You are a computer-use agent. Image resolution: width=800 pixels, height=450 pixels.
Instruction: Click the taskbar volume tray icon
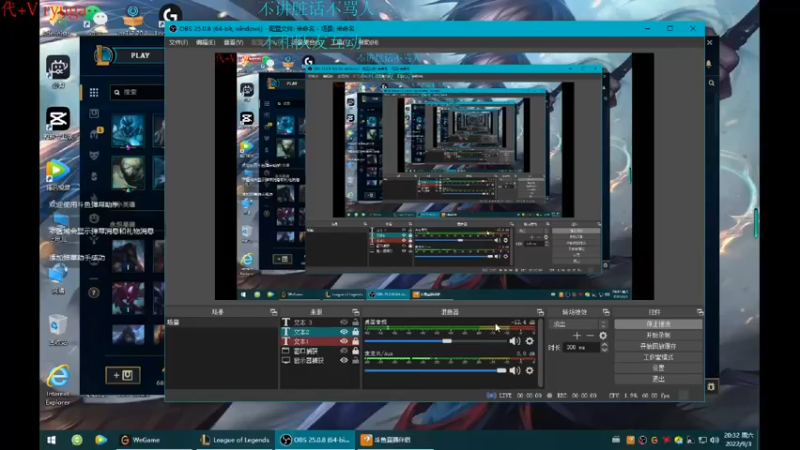(x=714, y=440)
